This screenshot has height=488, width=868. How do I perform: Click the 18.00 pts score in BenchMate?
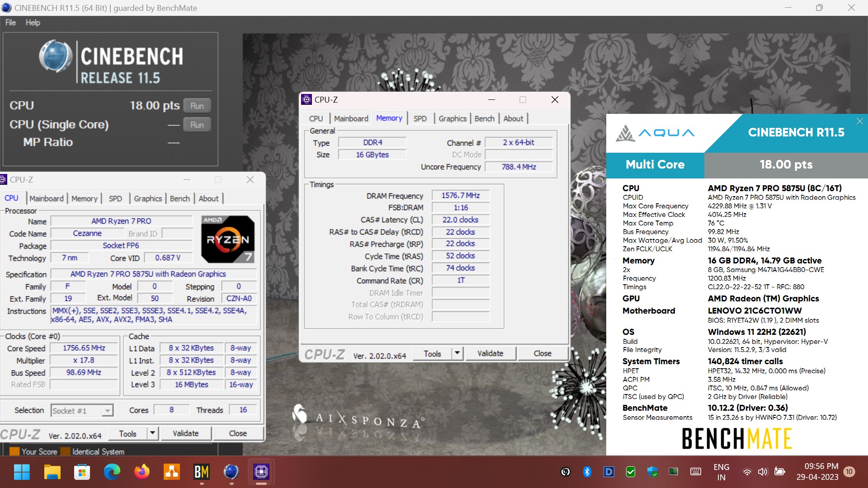tap(786, 164)
